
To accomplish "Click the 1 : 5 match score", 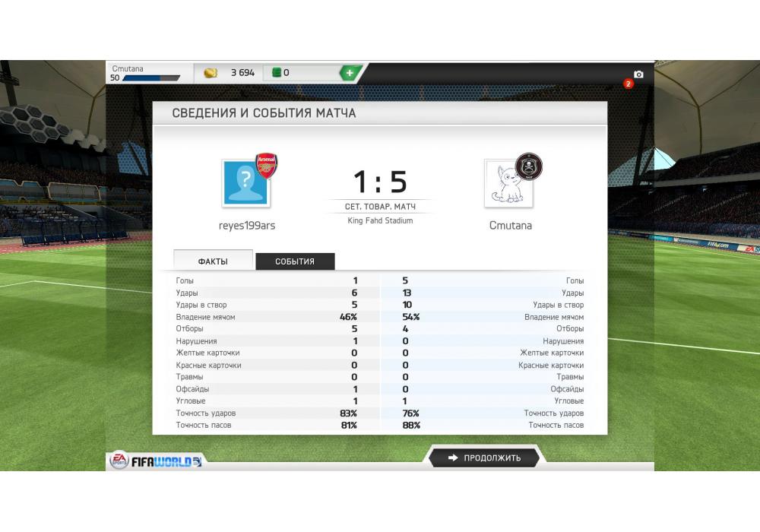I will pyautogui.click(x=380, y=182).
